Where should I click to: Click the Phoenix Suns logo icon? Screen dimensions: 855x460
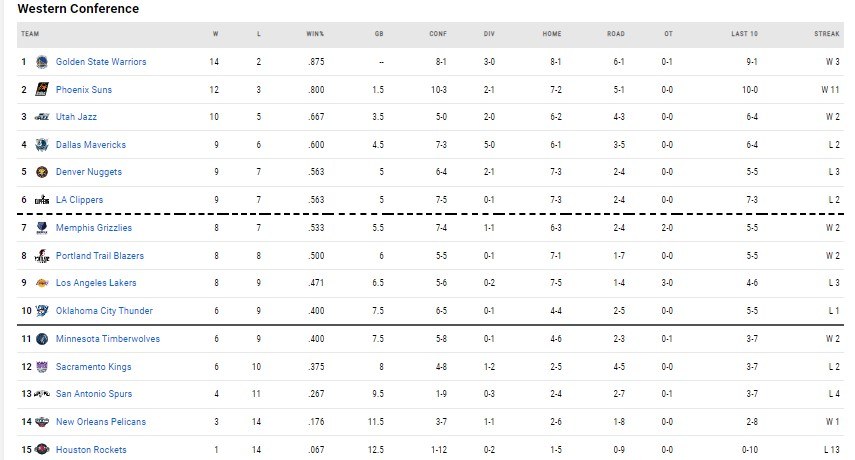click(x=42, y=90)
